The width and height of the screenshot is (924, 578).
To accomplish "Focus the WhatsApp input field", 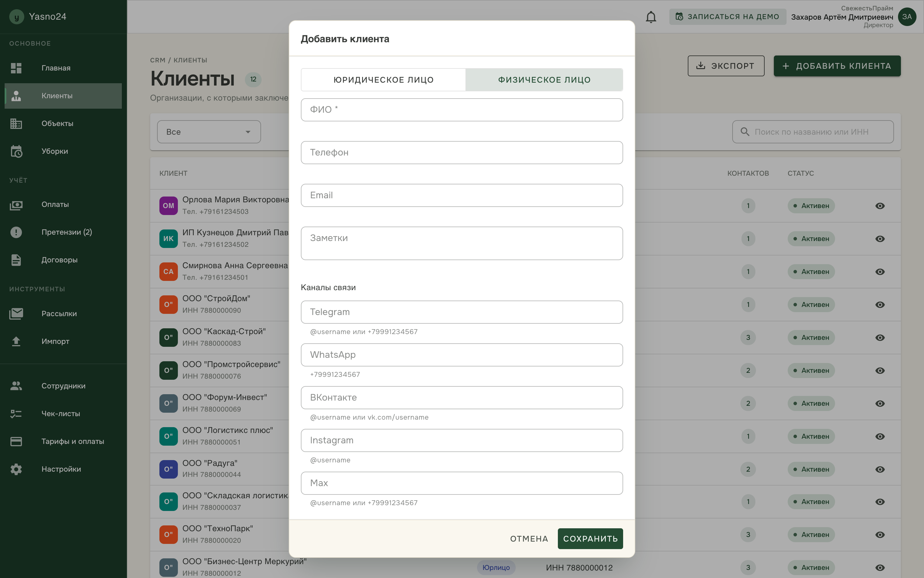I will tap(462, 355).
